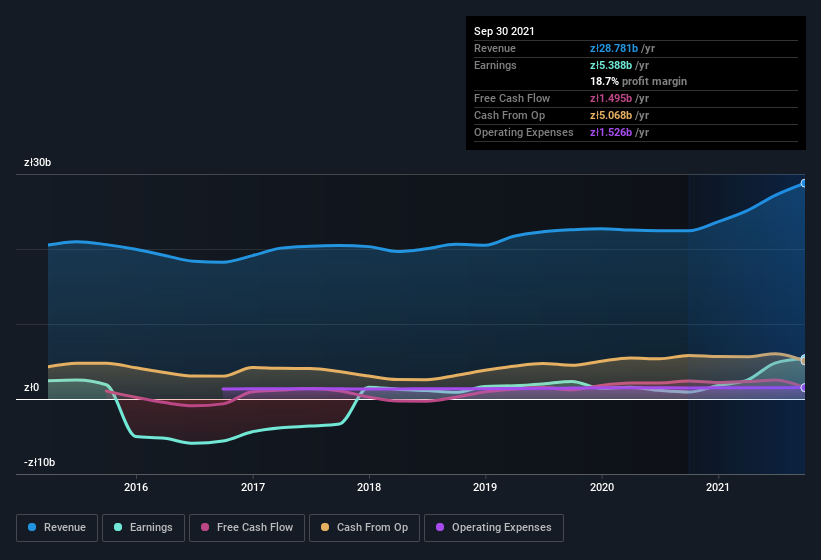This screenshot has height=560, width=821.
Task: Click the 2020 x-axis label
Action: click(x=602, y=487)
